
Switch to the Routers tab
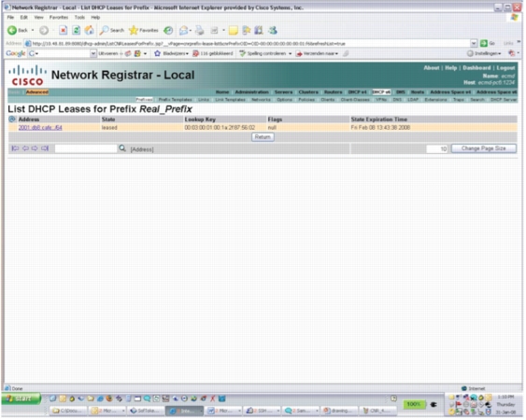[334, 91]
